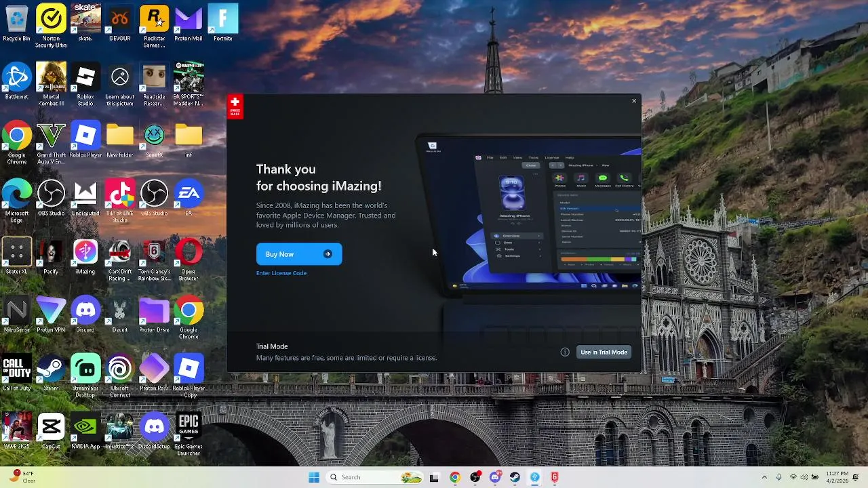Select the Proton VPN desktop shortcut
868x488 pixels.
(x=51, y=315)
